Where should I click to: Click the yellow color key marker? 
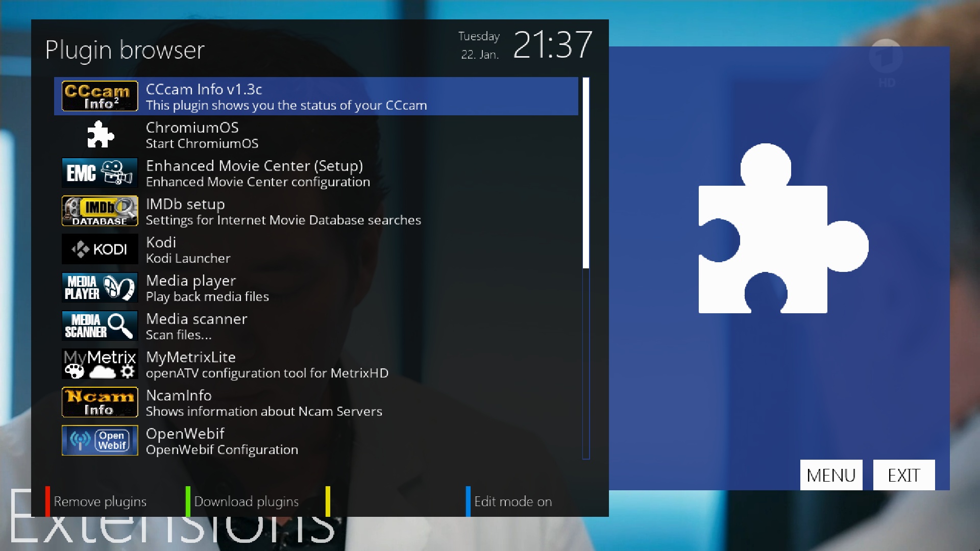click(328, 502)
